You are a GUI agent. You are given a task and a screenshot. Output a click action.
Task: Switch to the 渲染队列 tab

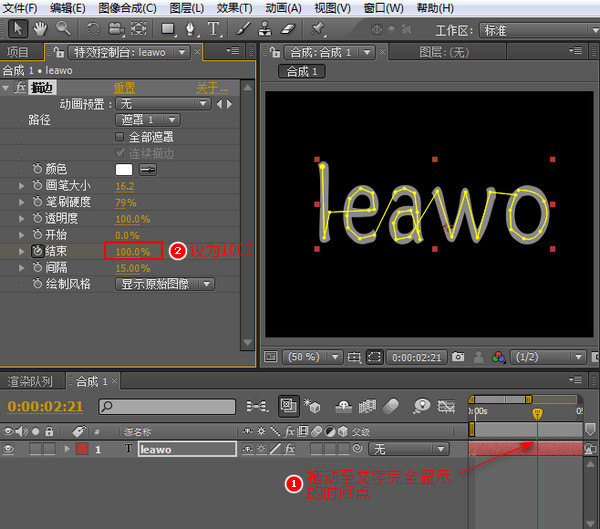point(31,381)
